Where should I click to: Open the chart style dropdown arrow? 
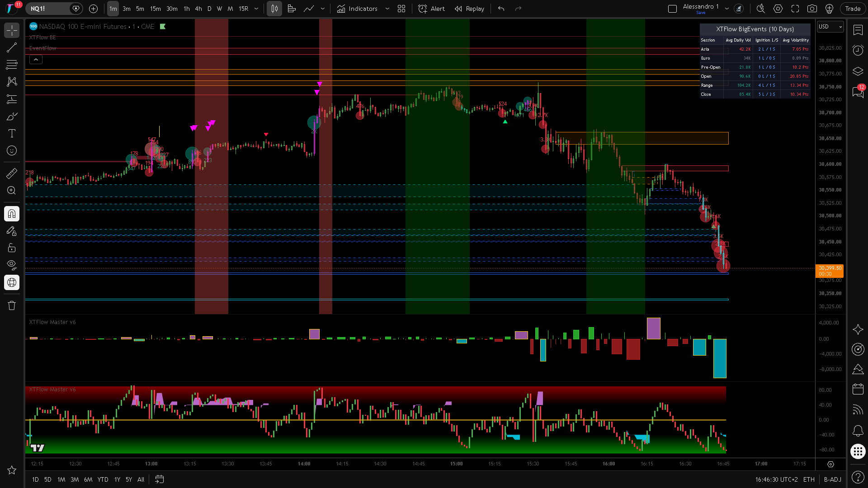coord(322,9)
